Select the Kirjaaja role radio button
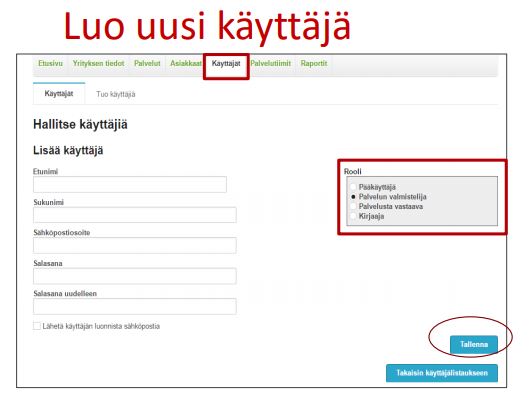 (x=353, y=216)
